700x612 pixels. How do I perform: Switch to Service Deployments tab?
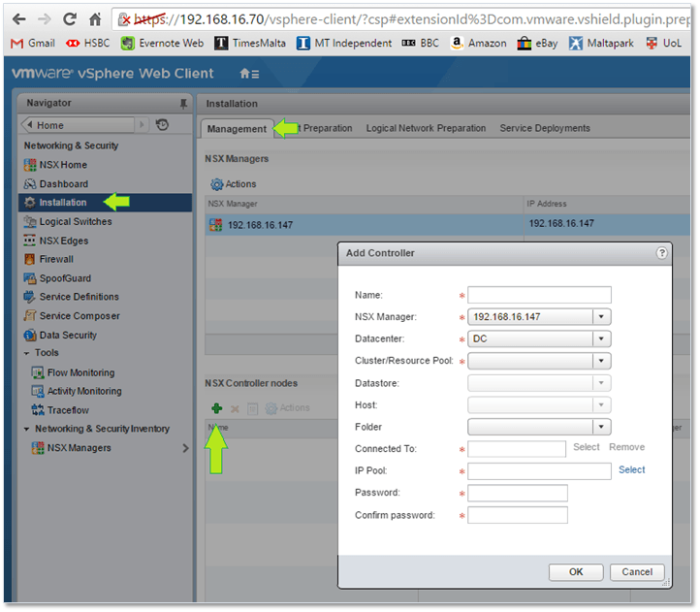coord(545,128)
